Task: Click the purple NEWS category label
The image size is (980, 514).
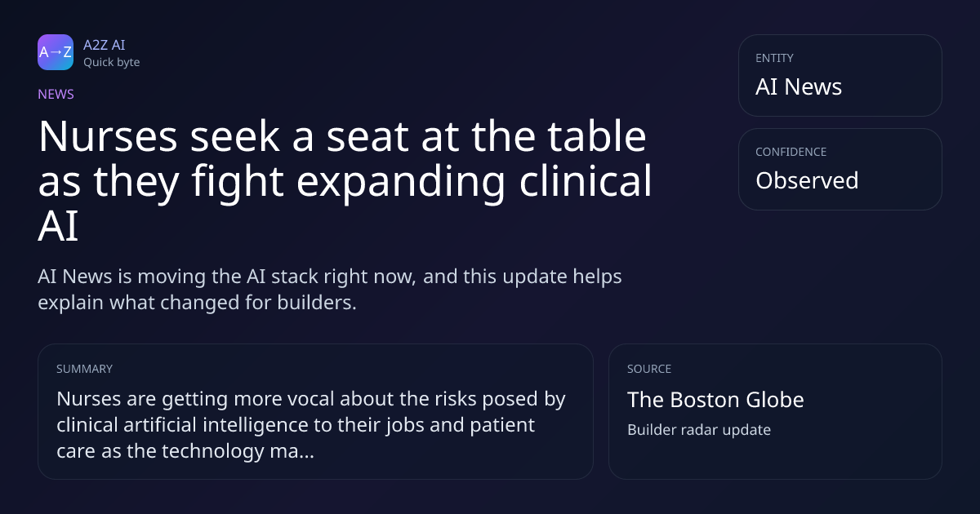Action: click(x=56, y=94)
